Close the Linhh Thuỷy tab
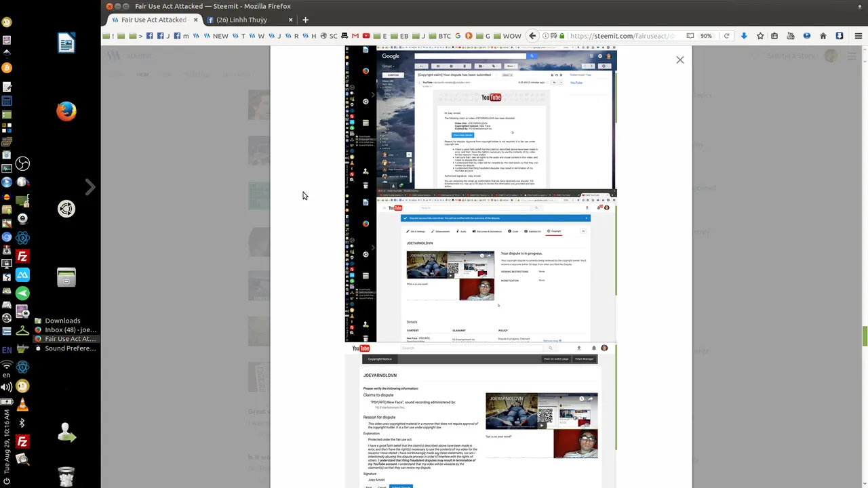 coord(291,20)
